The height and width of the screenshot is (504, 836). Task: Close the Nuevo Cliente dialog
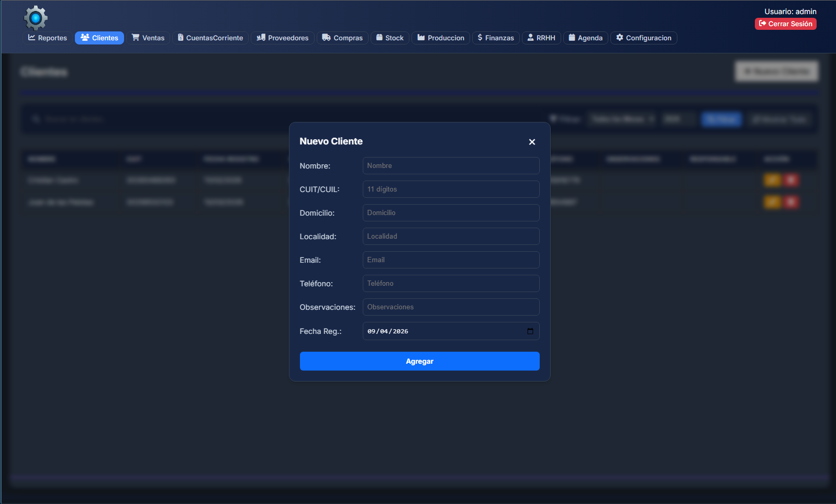pyautogui.click(x=532, y=142)
